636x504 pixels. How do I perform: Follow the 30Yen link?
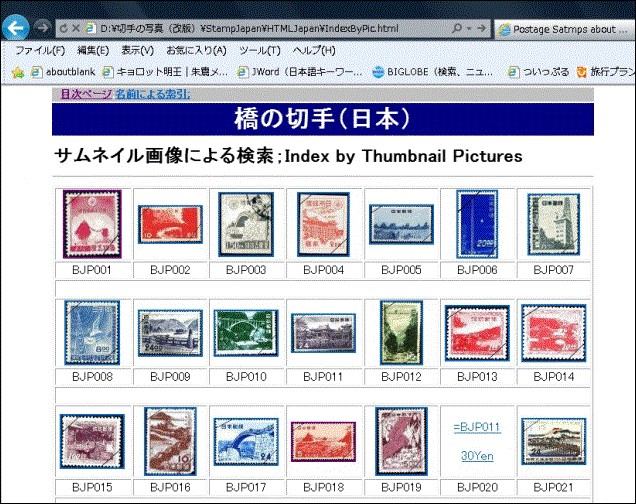(x=477, y=456)
